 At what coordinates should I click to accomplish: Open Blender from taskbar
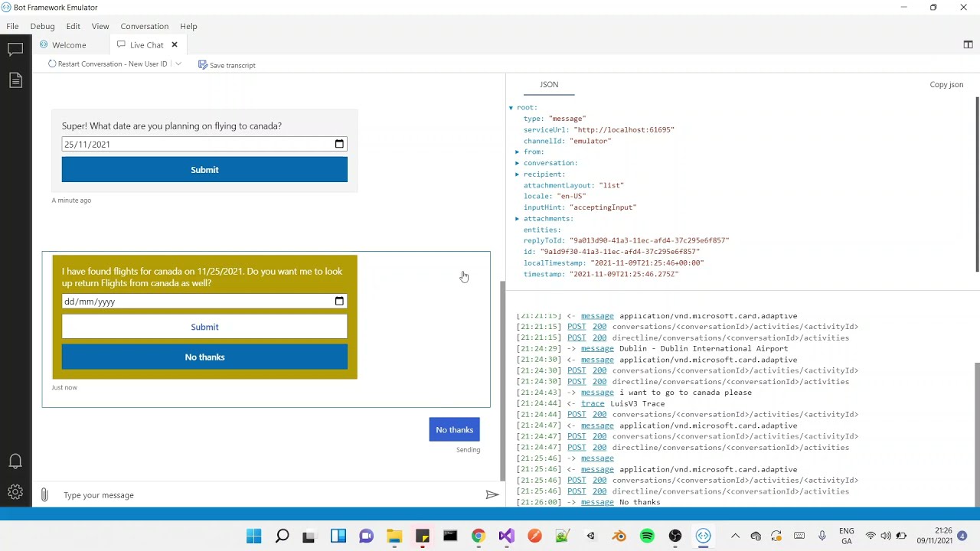(x=619, y=536)
